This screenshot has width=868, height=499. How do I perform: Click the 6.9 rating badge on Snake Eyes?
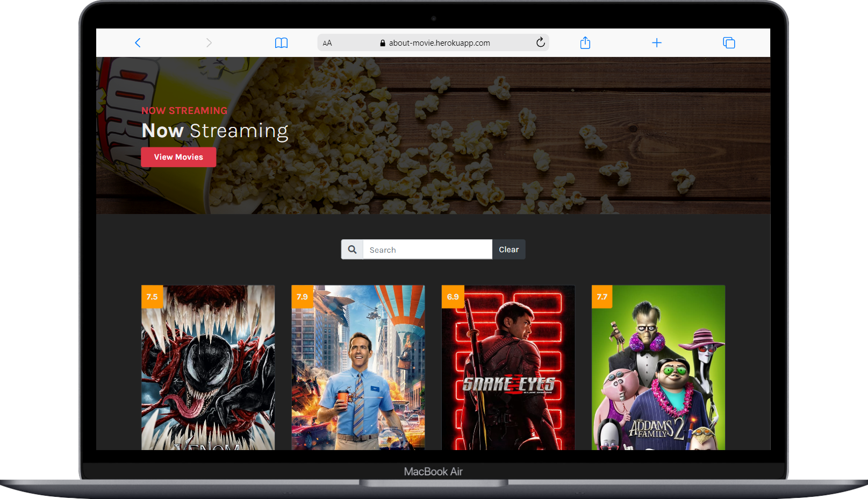click(x=452, y=296)
